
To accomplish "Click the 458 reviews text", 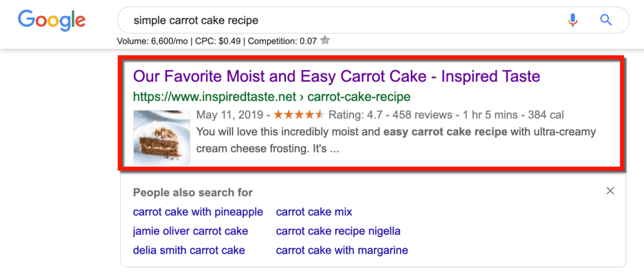I will 421,115.
